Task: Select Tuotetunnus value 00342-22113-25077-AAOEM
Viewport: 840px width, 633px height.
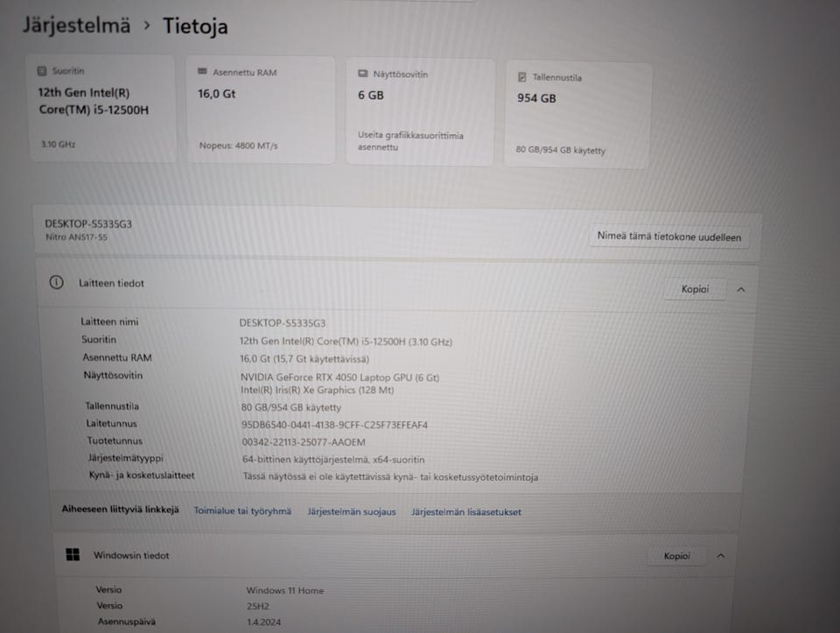Action: pos(304,442)
